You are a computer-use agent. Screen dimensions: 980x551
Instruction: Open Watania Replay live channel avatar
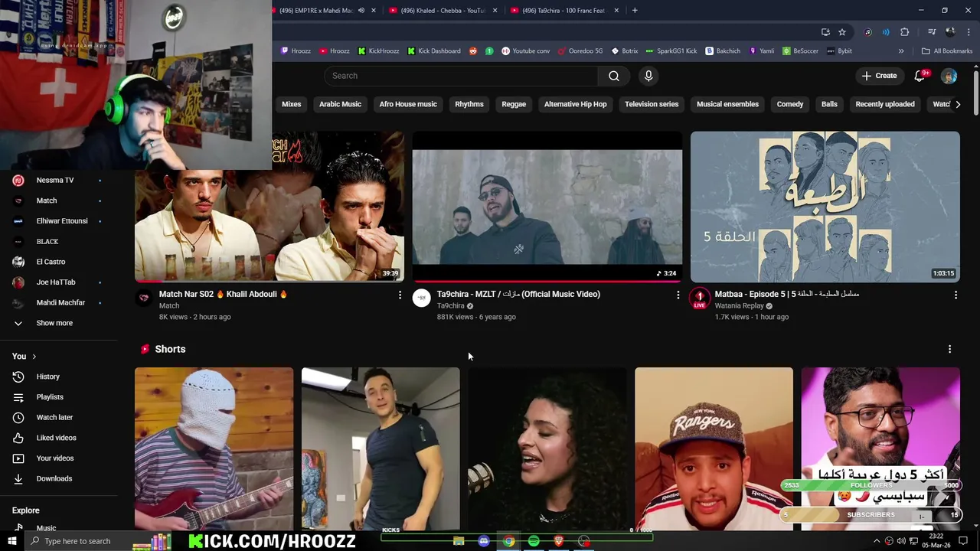click(x=700, y=298)
